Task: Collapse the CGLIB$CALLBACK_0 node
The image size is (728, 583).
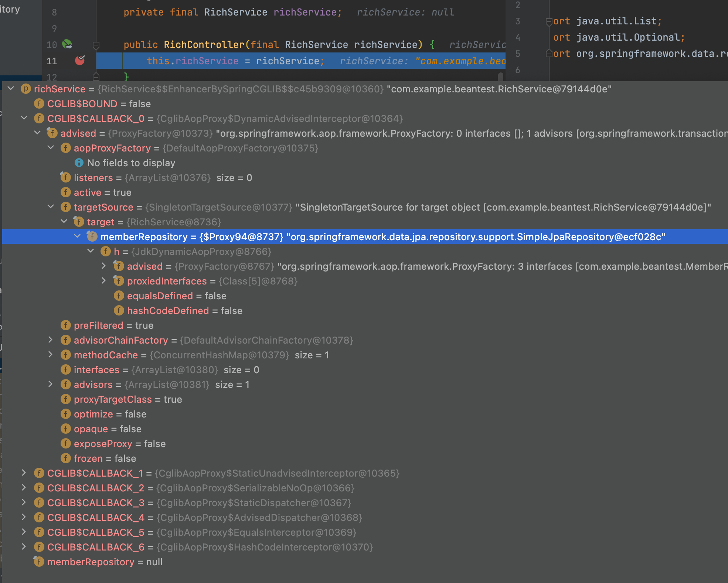Action: (x=24, y=118)
